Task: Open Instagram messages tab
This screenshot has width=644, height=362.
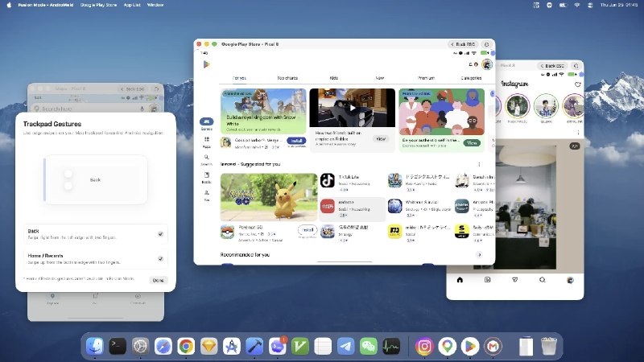Action: click(514, 280)
